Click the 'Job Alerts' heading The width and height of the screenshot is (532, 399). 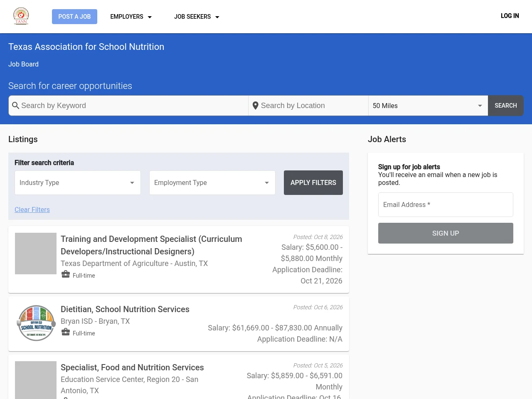pos(387,139)
